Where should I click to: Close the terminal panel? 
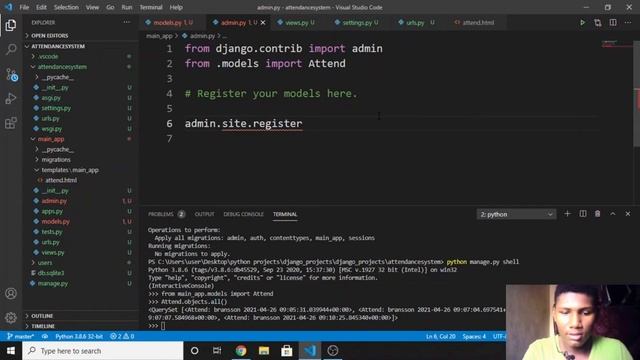pyautogui.click(x=628, y=214)
